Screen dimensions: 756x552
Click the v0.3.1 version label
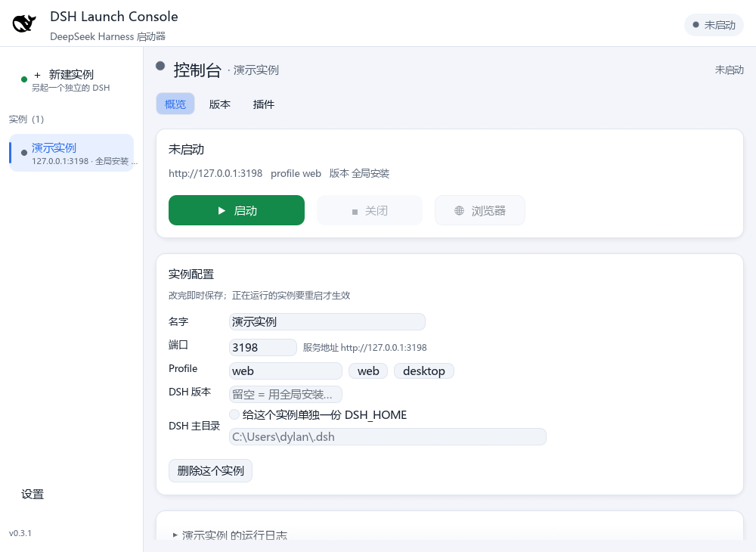[20, 533]
